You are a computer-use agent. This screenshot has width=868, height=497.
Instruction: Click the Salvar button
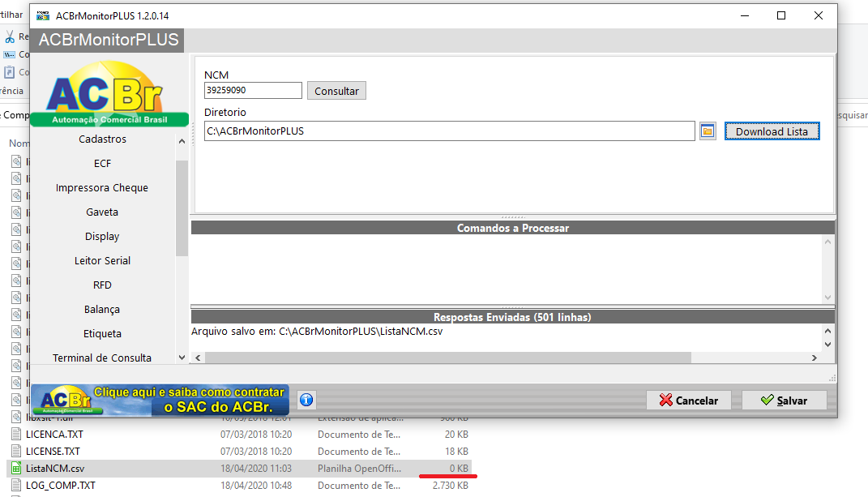[x=785, y=400]
